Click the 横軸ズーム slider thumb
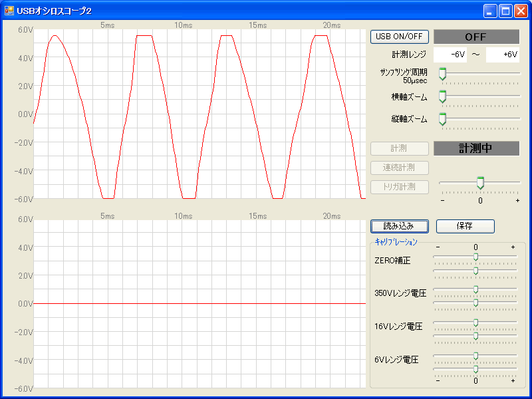 pos(442,96)
